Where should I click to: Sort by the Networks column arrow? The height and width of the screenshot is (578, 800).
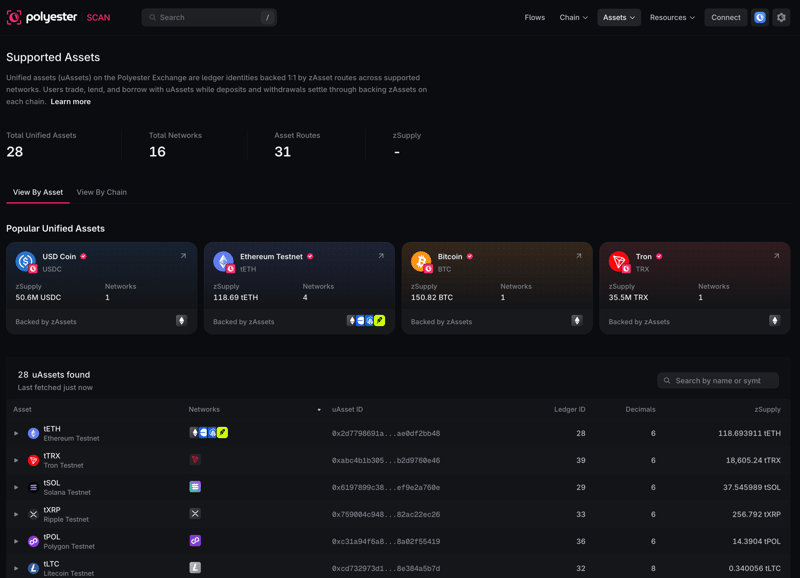point(319,410)
